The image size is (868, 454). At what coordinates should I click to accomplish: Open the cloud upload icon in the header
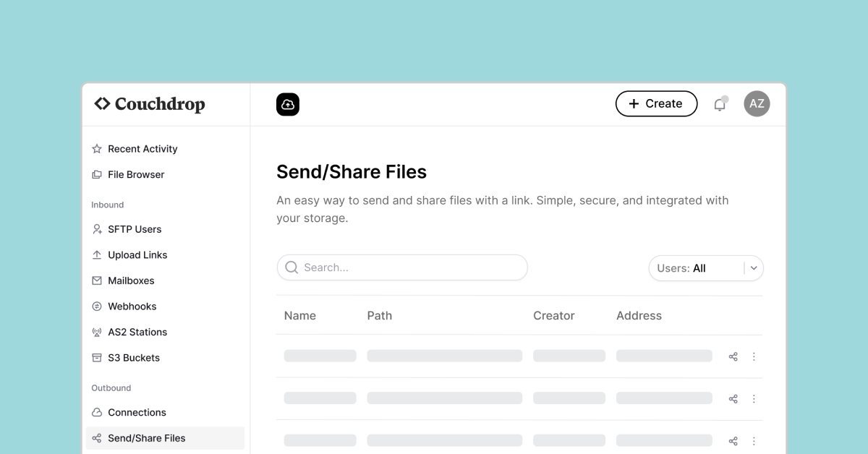point(288,104)
